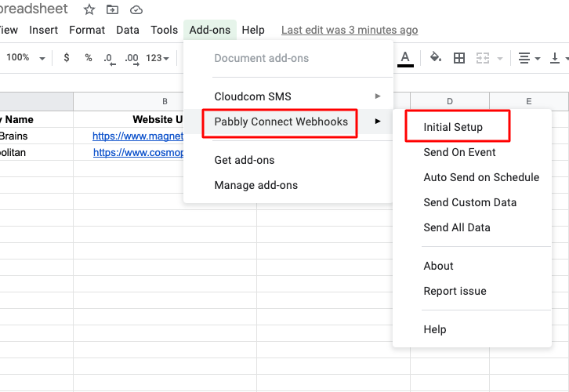The height and width of the screenshot is (392, 569).
Task: Click the move to folder icon
Action: [112, 9]
